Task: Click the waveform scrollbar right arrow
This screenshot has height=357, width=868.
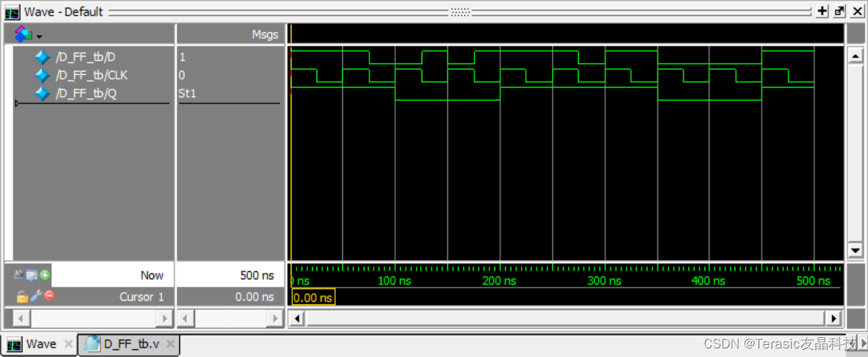Action: tap(834, 318)
